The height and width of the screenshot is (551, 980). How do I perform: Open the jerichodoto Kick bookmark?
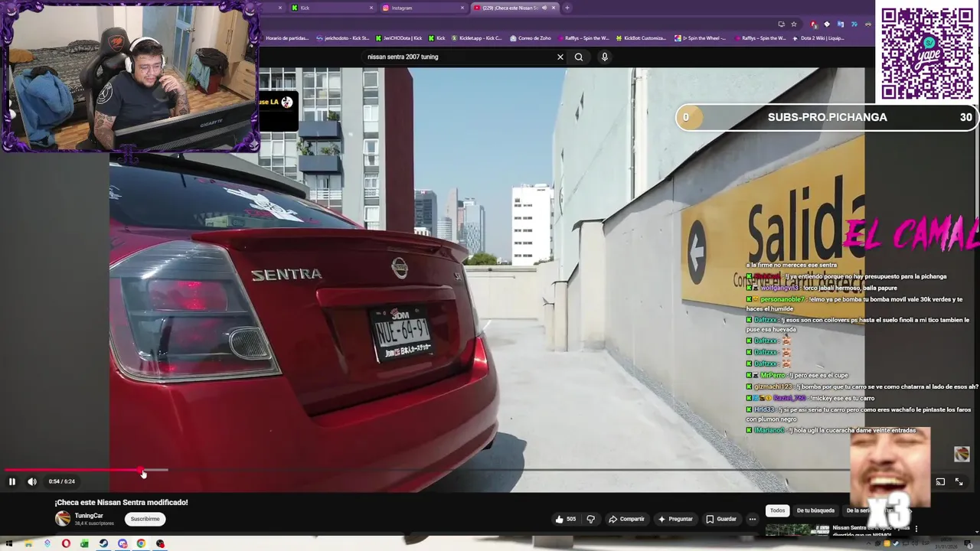[343, 38]
